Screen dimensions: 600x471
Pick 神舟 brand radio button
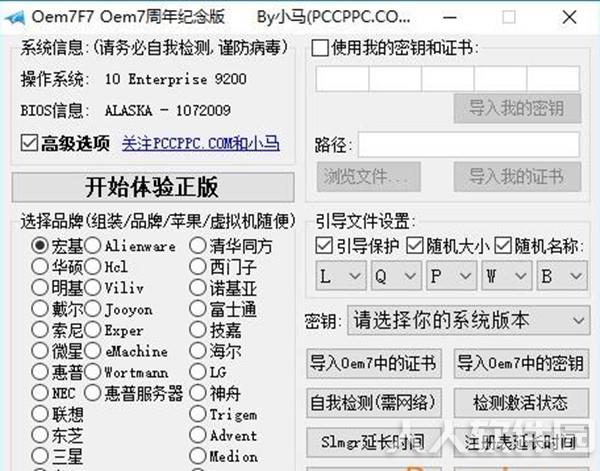198,393
